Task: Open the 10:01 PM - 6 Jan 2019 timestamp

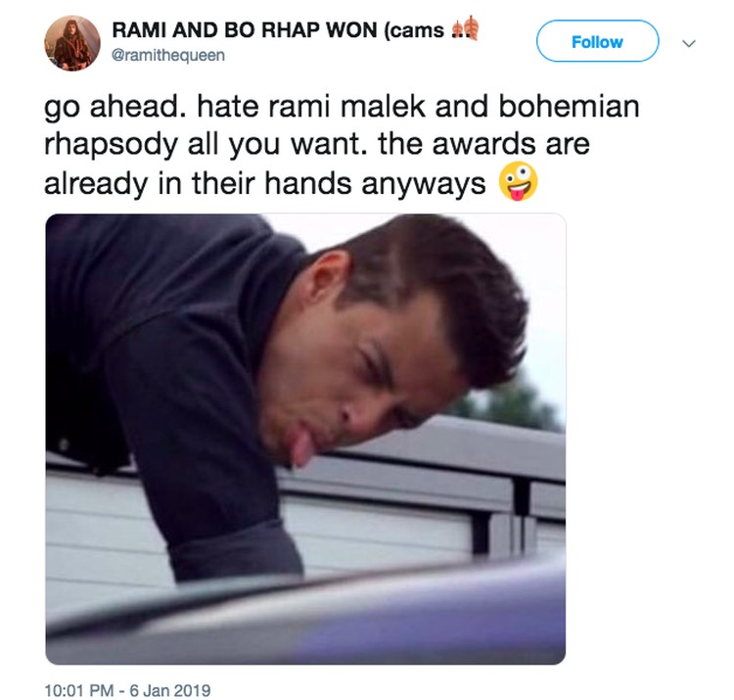Action: [127, 690]
